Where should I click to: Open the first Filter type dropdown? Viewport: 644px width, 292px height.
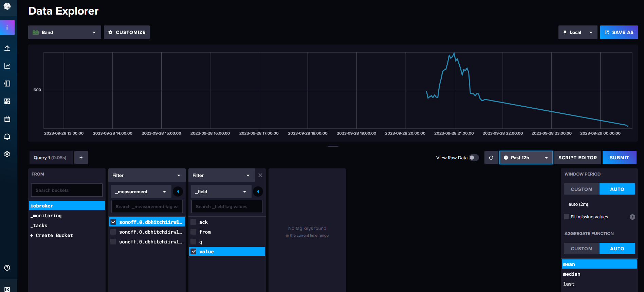tap(147, 175)
